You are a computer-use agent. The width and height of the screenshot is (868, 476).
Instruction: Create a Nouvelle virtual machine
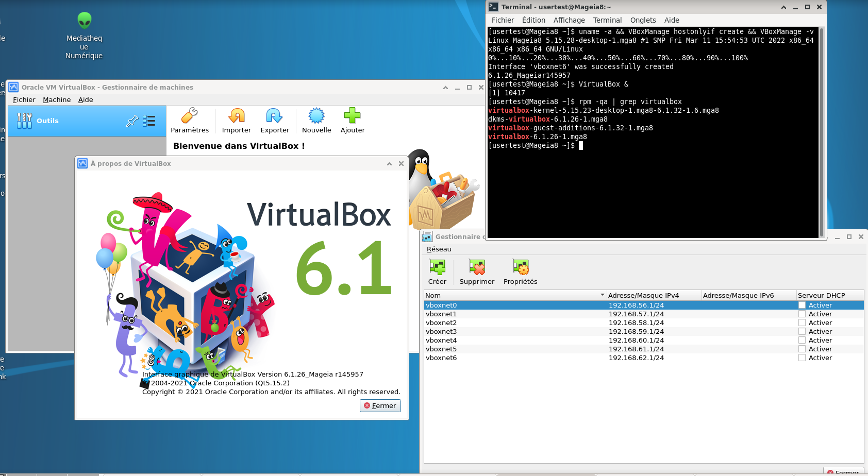pyautogui.click(x=316, y=121)
